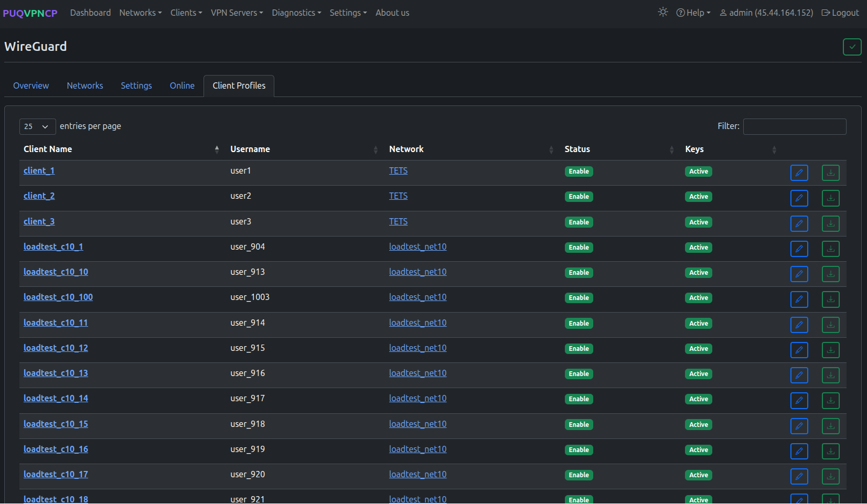Download the loadtest_c10_13 configuration
Screen dimensions: 867x504
(x=831, y=375)
